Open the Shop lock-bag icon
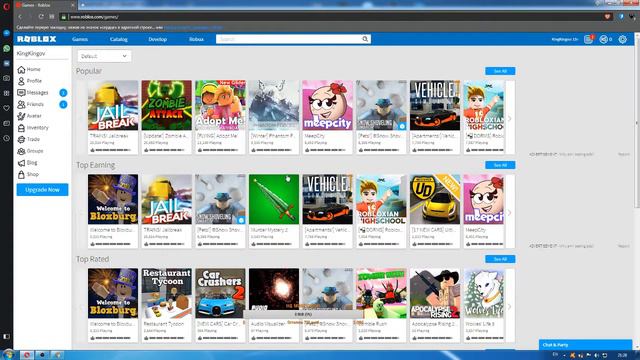The image size is (640, 360). click(x=21, y=174)
